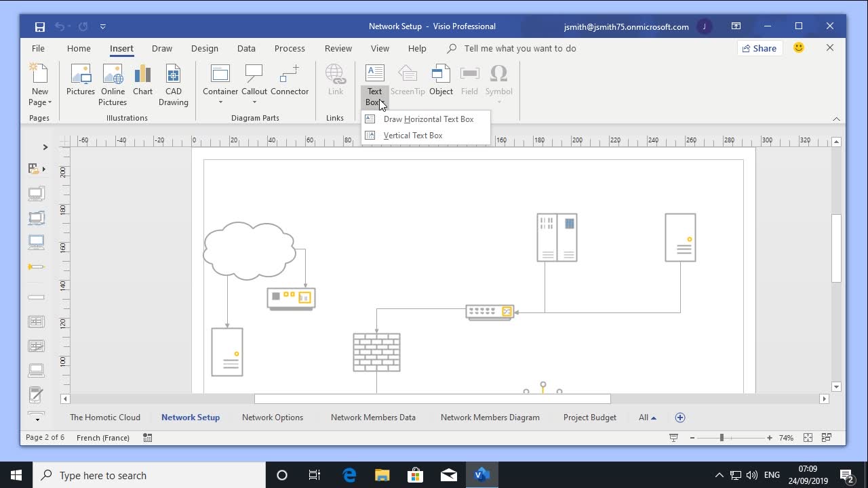This screenshot has width=868, height=488.
Task: Toggle the macro recording status bar icon
Action: [148, 438]
